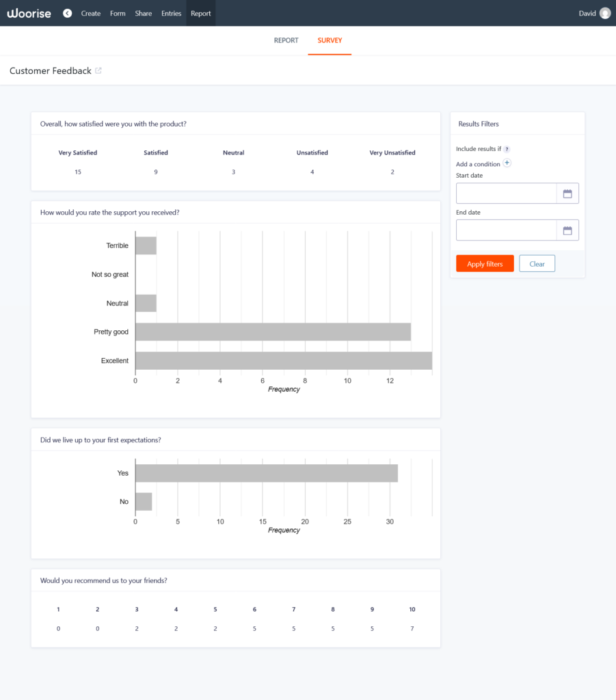Apply the results filters
The image size is (616, 700).
(x=484, y=263)
